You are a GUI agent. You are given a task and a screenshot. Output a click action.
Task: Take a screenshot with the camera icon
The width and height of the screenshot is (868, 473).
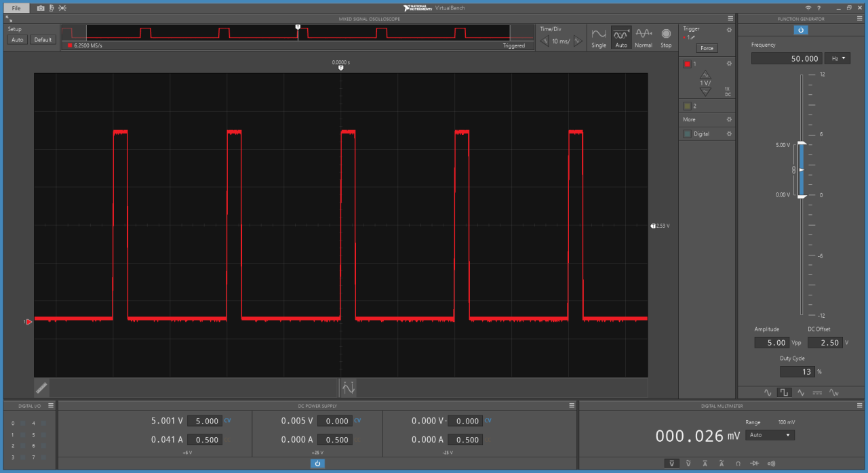tap(41, 8)
